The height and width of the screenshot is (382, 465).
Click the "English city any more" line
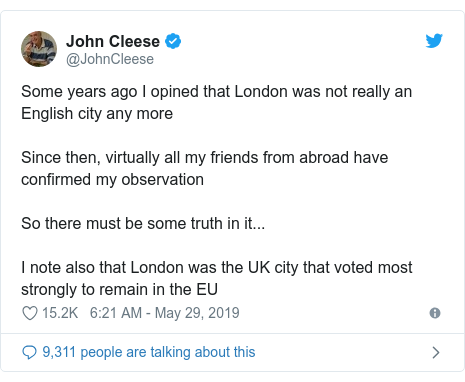coord(97,114)
